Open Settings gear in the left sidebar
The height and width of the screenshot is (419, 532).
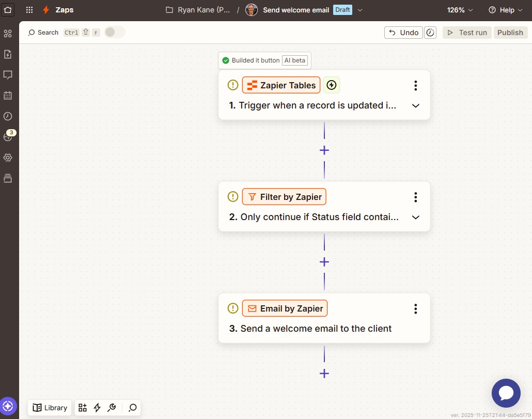pos(8,158)
